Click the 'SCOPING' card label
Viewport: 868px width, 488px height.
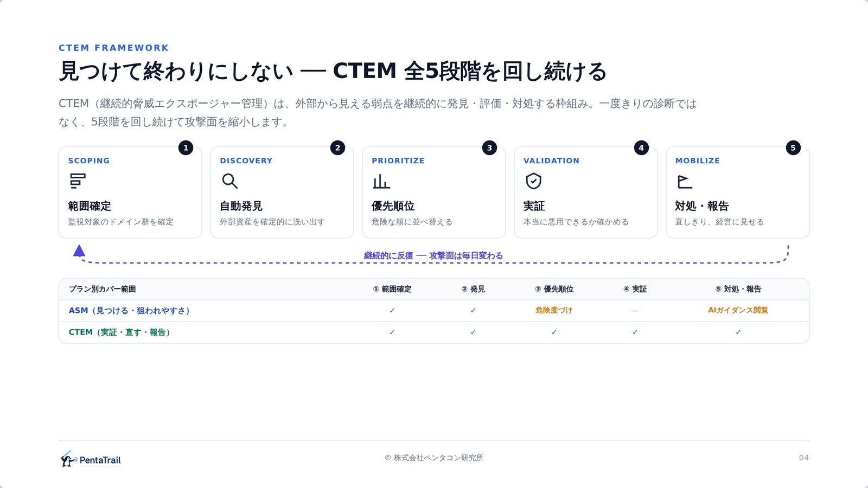pyautogui.click(x=89, y=160)
